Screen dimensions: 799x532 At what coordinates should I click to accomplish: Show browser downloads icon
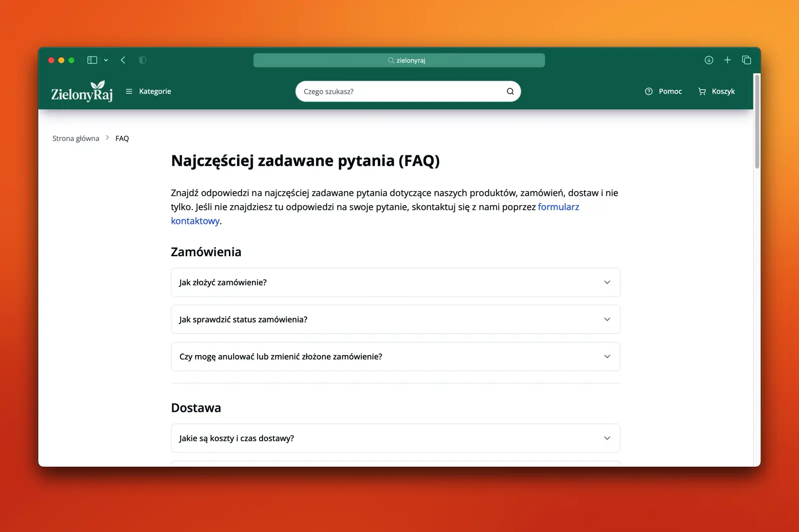709,60
